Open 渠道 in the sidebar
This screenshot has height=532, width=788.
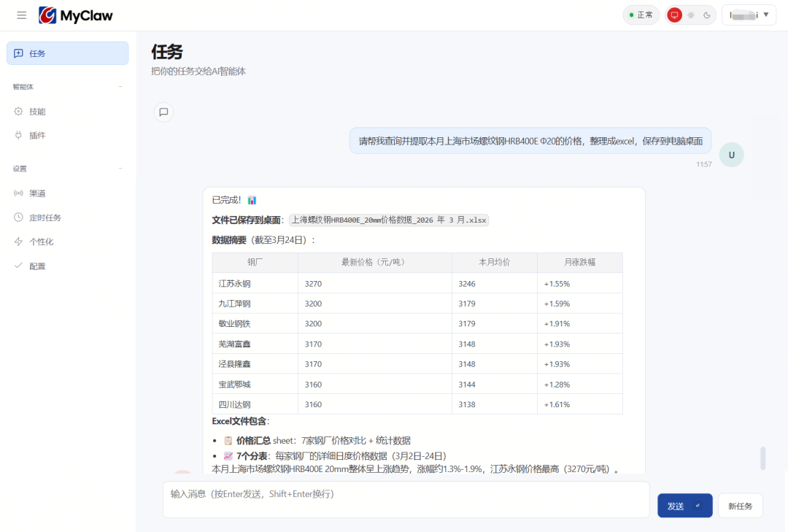[67, 193]
